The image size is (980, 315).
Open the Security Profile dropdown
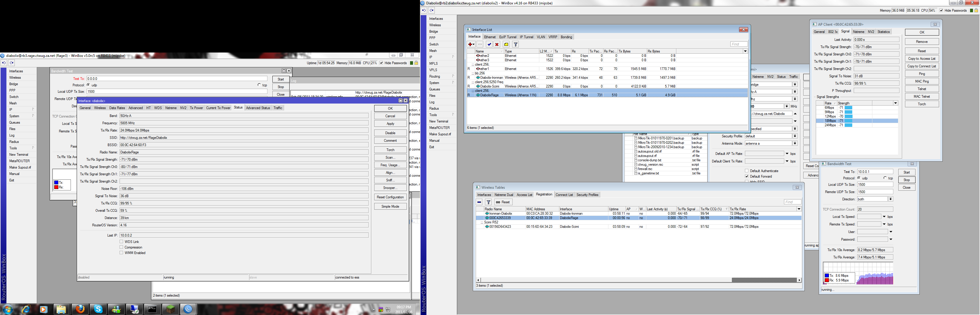tap(795, 136)
